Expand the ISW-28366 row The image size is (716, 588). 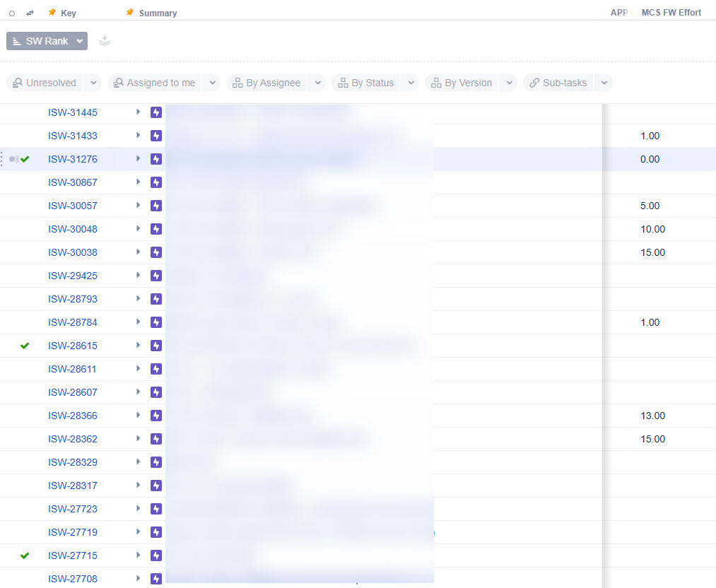pos(138,415)
